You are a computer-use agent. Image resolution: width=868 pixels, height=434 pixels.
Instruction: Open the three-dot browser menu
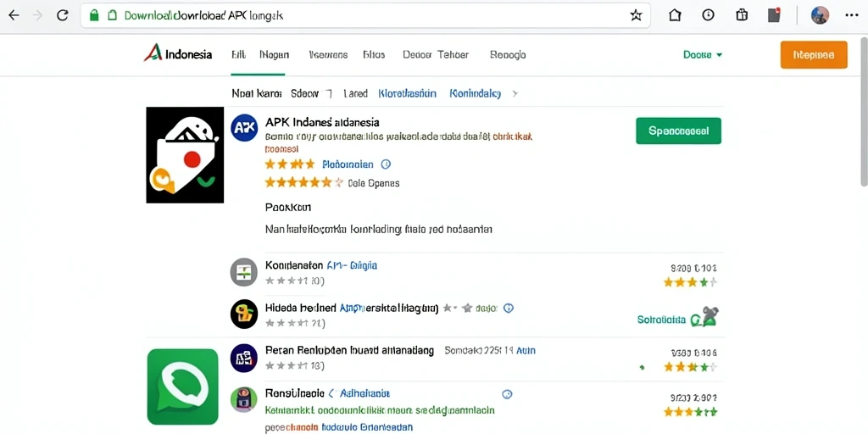[852, 15]
